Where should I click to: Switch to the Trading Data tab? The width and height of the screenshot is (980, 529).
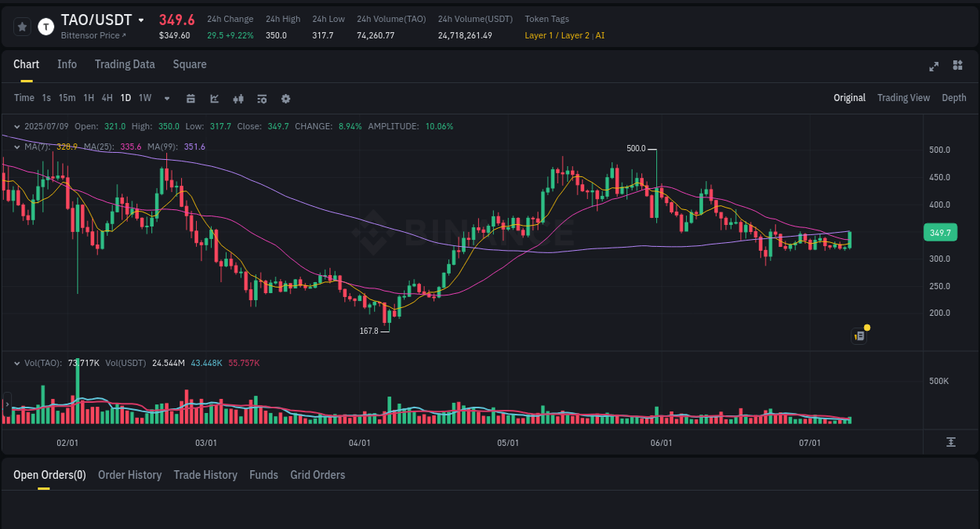(125, 64)
